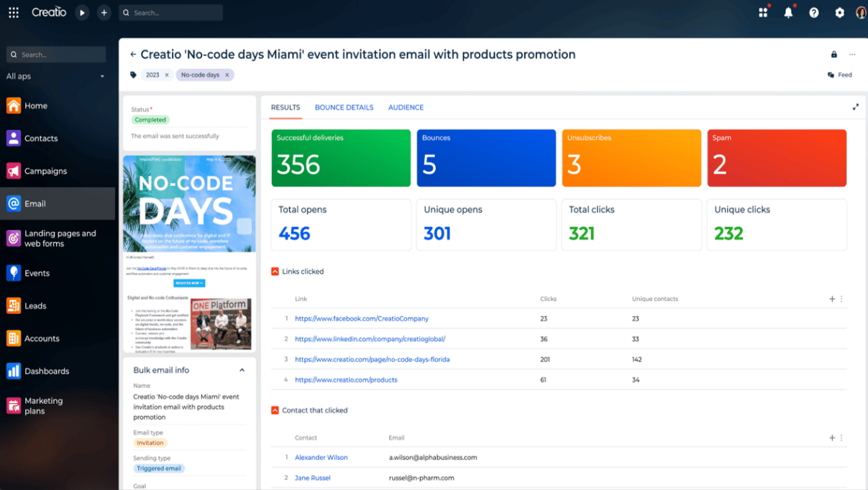Open the page more-actions ellipsis menu

pyautogui.click(x=852, y=55)
